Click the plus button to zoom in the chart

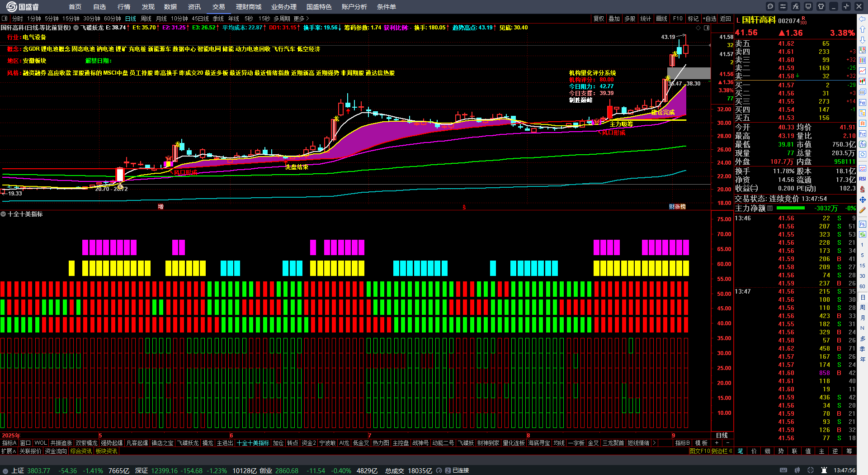tap(717, 443)
